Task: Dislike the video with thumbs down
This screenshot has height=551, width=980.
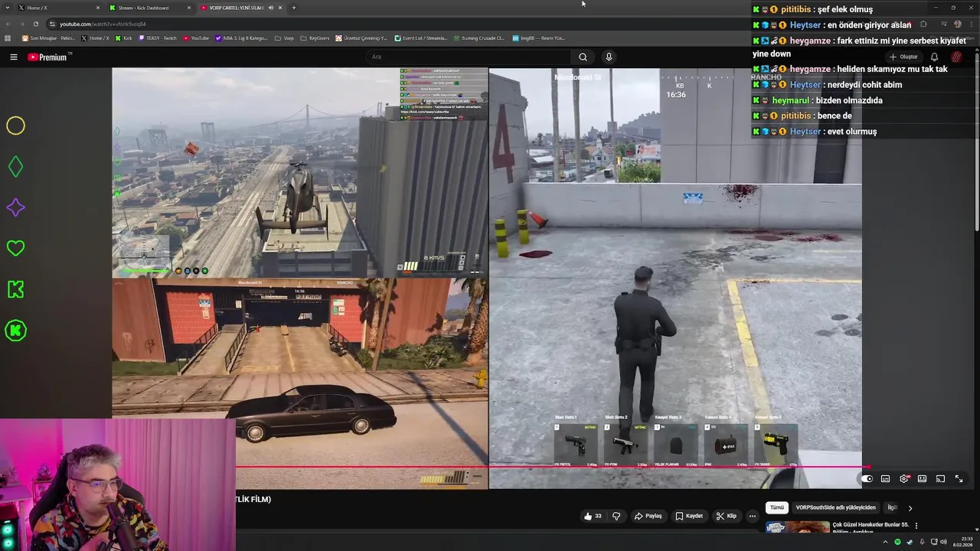Action: point(616,516)
